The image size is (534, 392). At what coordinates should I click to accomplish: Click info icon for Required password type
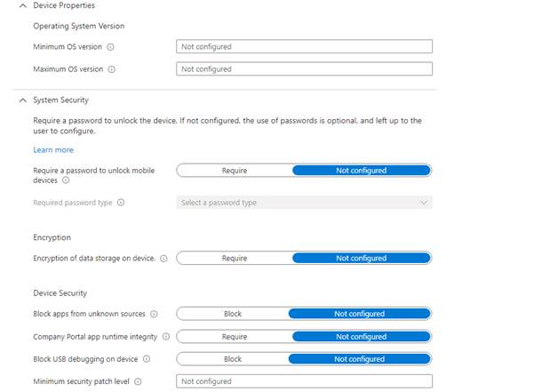click(x=121, y=203)
